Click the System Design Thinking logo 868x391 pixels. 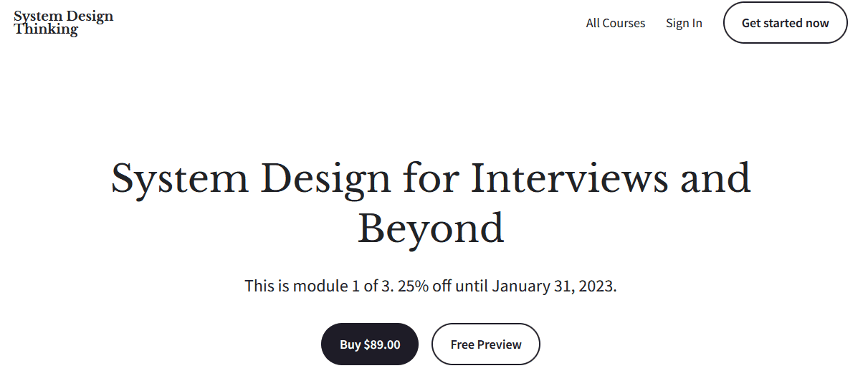click(63, 23)
